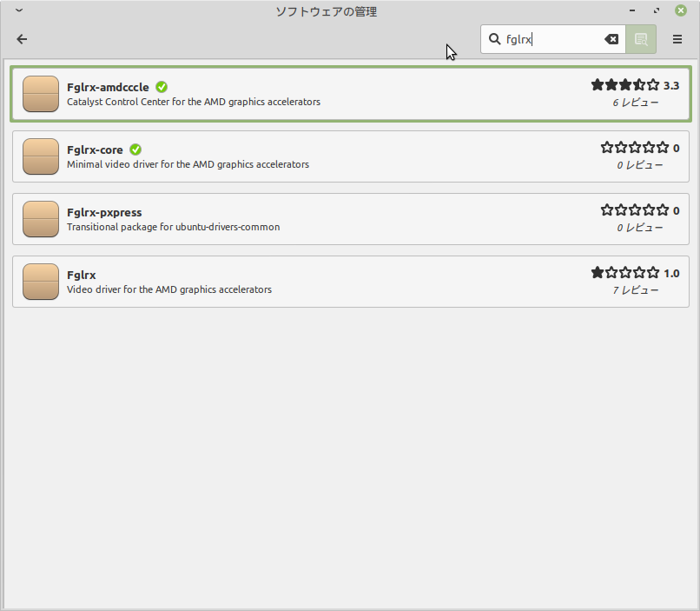Click installed checkmark next to Fglrx-core
Image resolution: width=700 pixels, height=611 pixels.
click(135, 149)
